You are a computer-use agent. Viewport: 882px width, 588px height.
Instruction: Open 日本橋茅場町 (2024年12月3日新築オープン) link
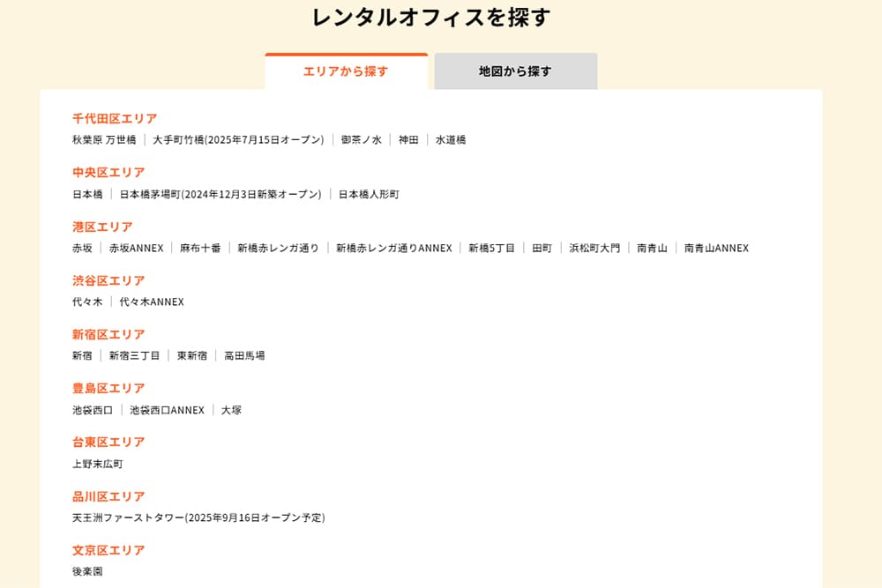[x=220, y=195]
